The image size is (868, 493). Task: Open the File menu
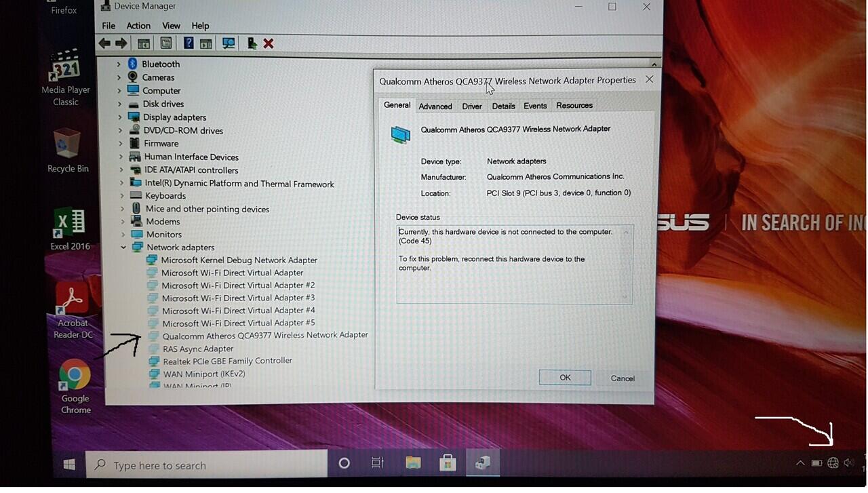coord(108,26)
